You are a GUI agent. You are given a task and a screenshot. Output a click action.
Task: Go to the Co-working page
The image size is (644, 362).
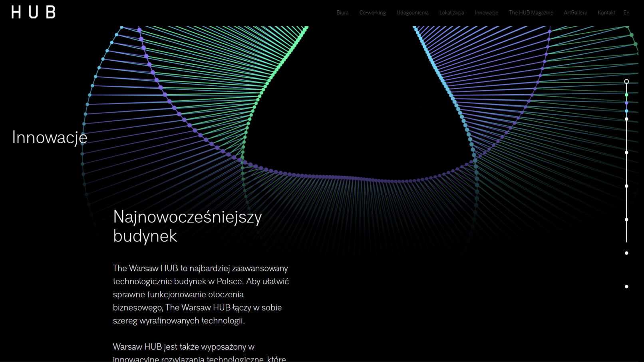pyautogui.click(x=372, y=13)
